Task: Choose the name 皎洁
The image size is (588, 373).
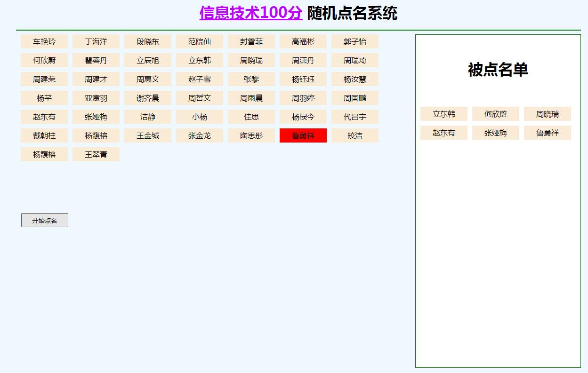Action: coord(355,135)
